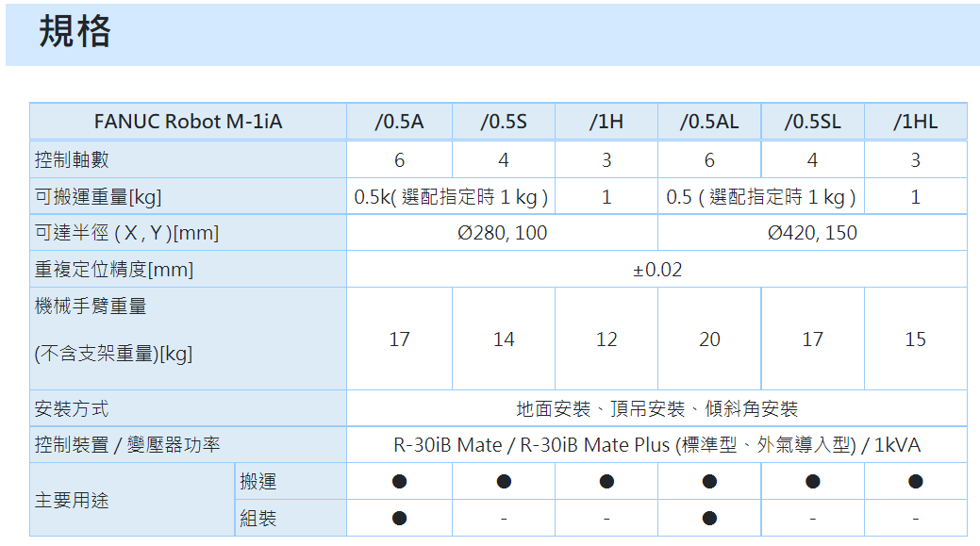Select the 搬運 dot under /1H
Viewport: 980px width, 546px height.
[x=606, y=482]
